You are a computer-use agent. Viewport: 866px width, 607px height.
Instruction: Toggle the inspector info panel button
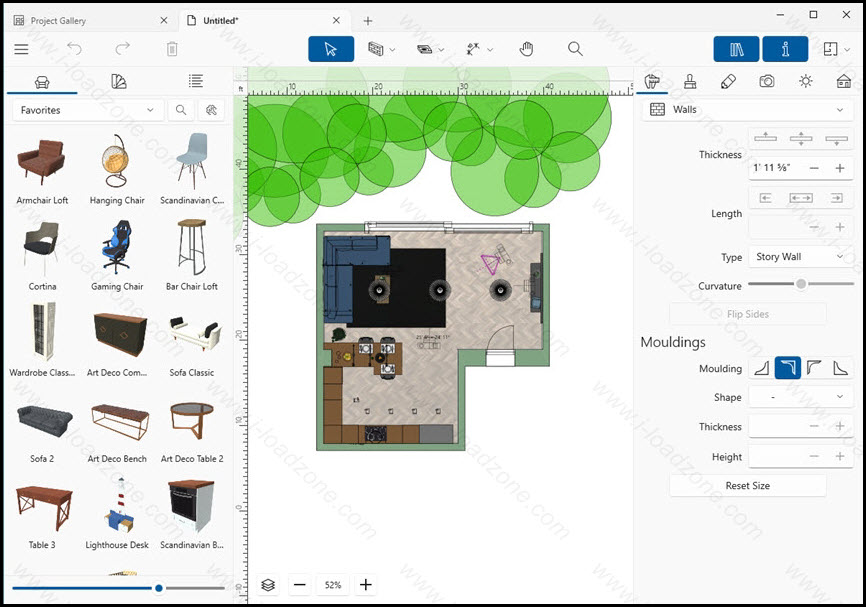(785, 49)
